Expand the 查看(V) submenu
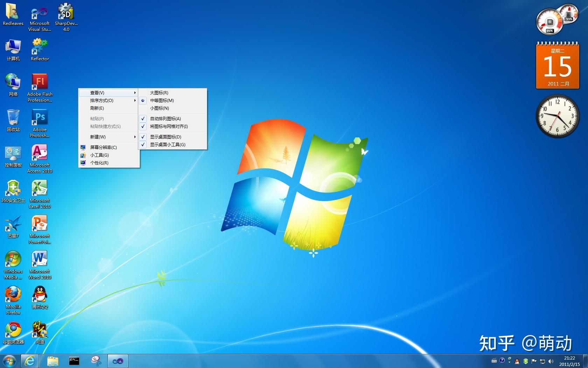Image resolution: width=588 pixels, height=368 pixels. point(108,93)
